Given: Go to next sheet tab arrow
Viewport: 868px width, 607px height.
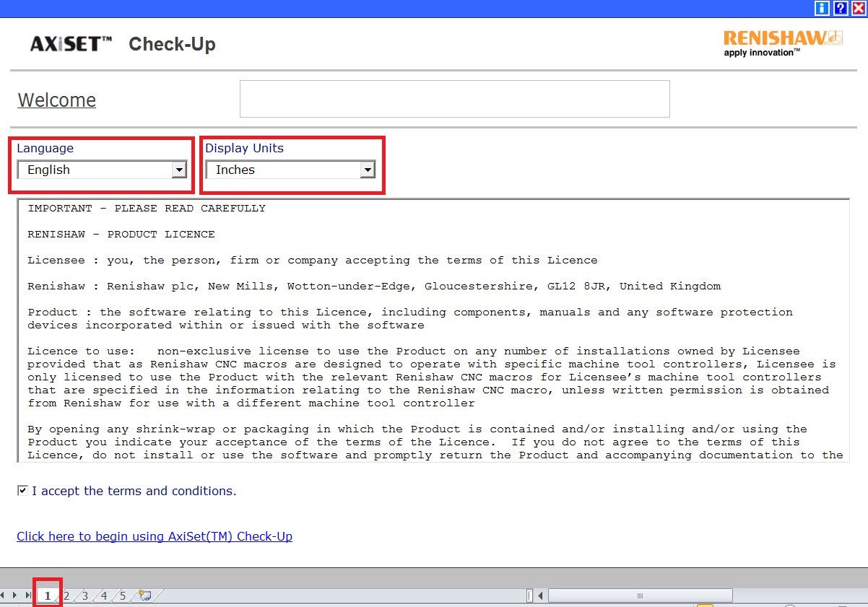Looking at the screenshot, I should (14, 595).
